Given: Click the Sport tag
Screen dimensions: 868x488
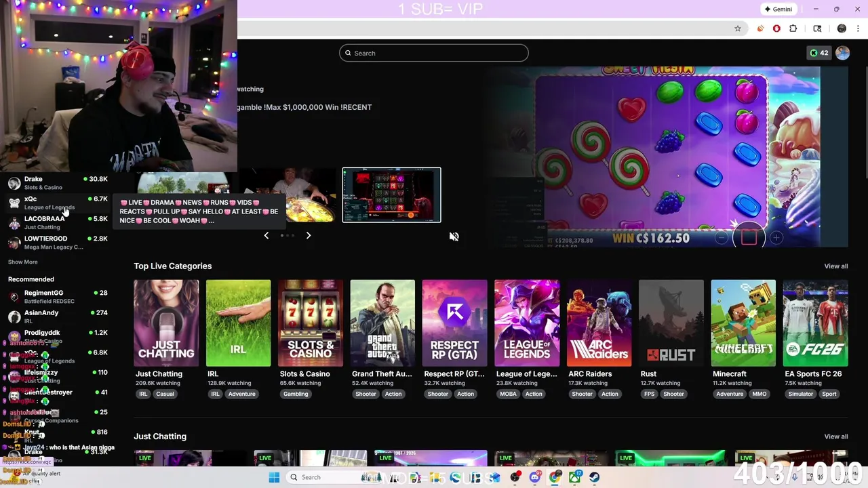Looking at the screenshot, I should (x=829, y=394).
